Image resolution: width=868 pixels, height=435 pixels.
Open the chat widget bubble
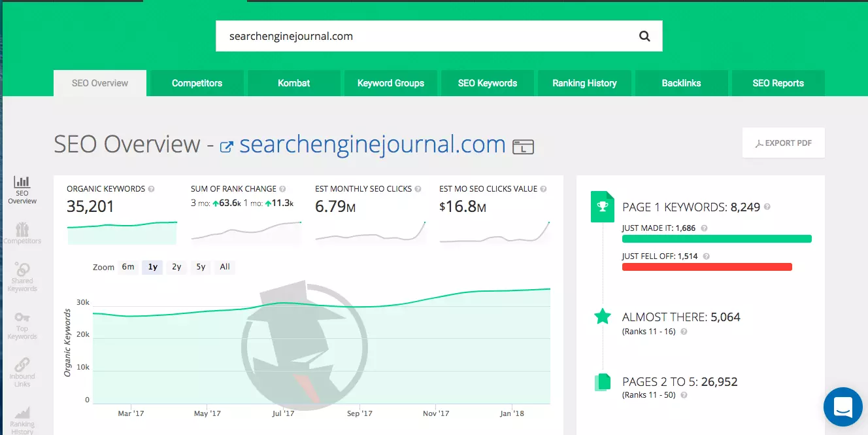point(843,407)
